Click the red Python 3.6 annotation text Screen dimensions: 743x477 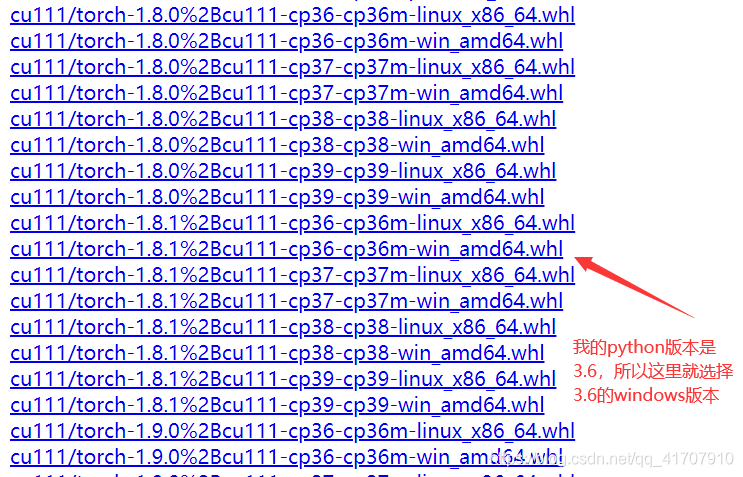coord(653,371)
